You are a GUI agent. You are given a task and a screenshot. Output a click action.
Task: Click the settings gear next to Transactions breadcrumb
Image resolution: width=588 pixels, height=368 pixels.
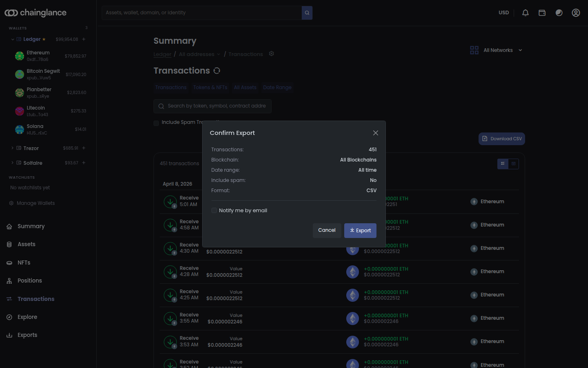[x=272, y=54]
